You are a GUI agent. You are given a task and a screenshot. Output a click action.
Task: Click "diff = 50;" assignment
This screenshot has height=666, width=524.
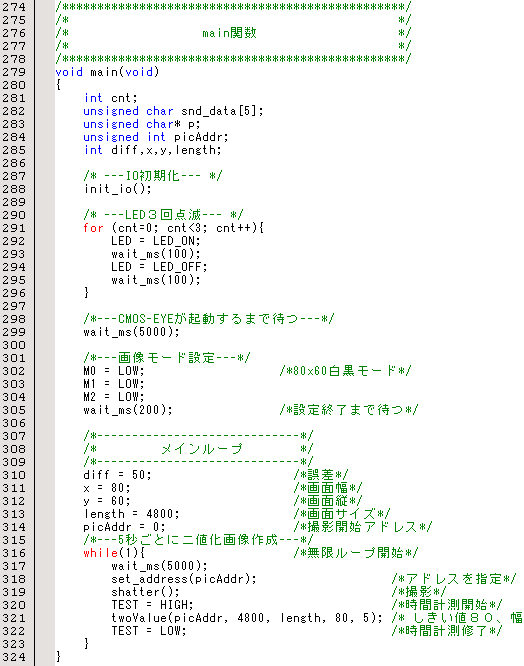tap(117, 475)
